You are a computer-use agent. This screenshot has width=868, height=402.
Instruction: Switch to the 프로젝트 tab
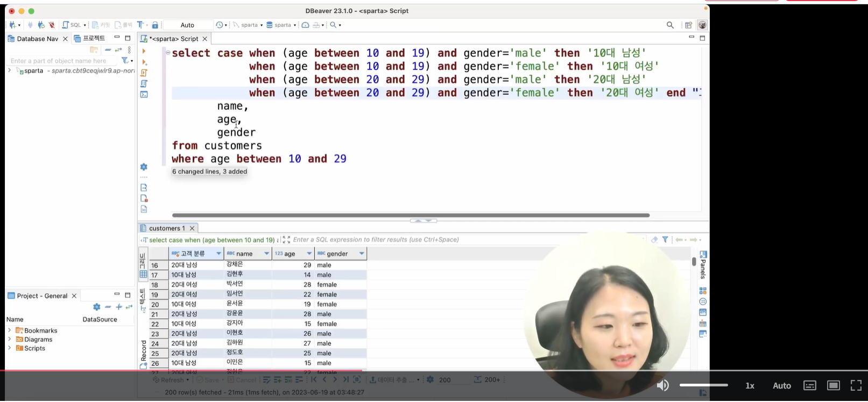90,39
